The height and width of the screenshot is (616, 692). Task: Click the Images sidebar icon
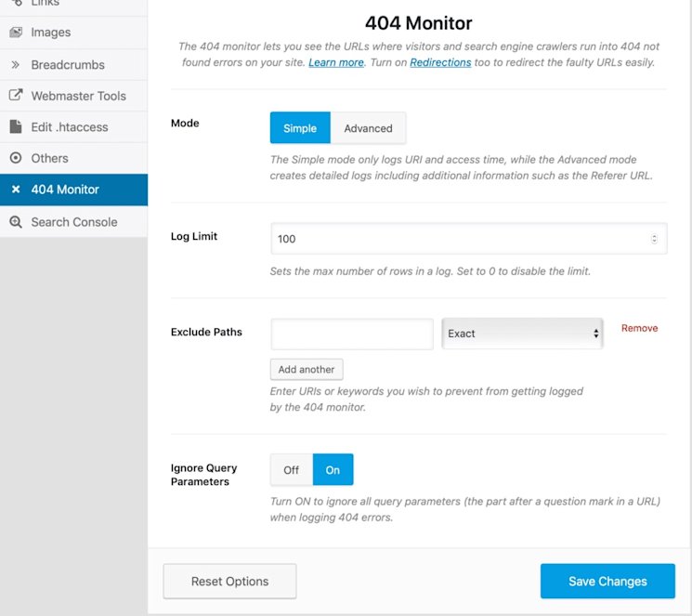tap(16, 33)
